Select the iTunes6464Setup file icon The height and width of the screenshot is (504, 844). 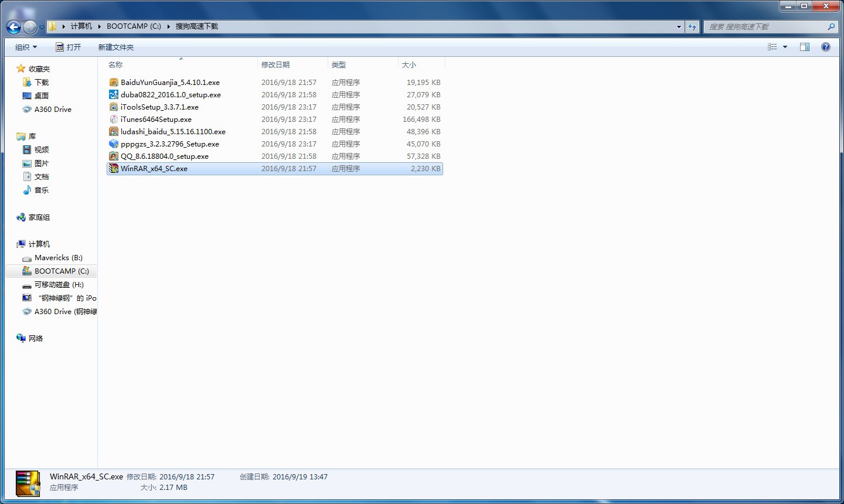(114, 120)
